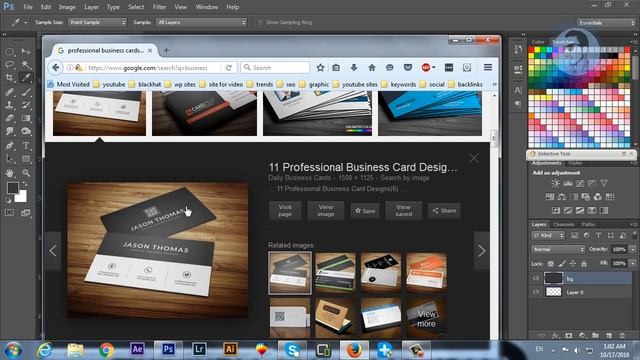Select the Crop tool
Viewport: 640px width, 360px height.
[9, 78]
